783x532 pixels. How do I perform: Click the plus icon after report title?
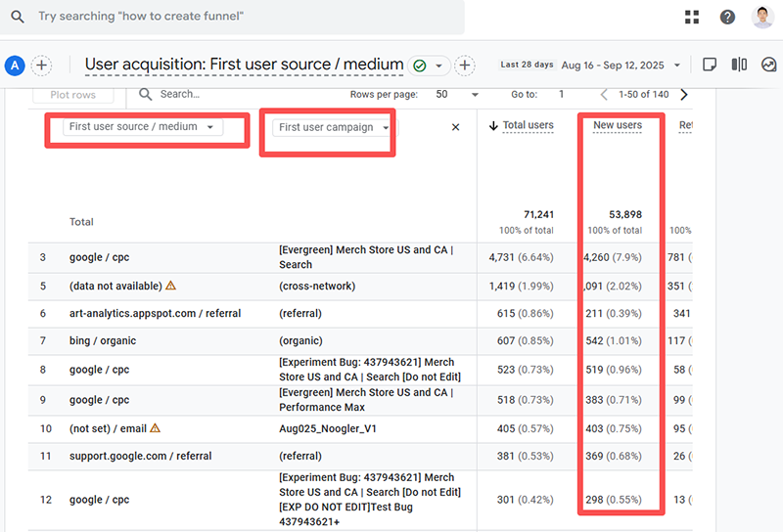click(465, 66)
